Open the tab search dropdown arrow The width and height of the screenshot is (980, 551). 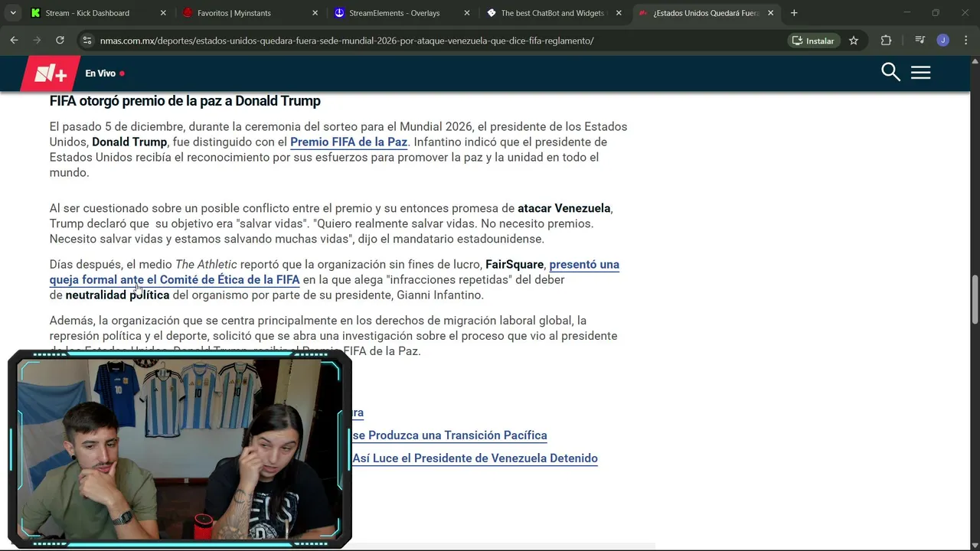(15, 13)
